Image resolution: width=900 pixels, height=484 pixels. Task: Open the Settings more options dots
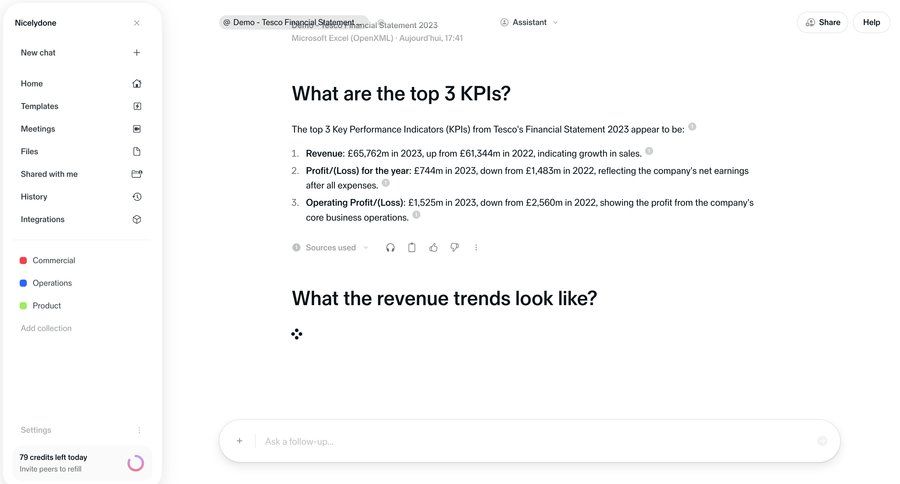click(x=139, y=430)
